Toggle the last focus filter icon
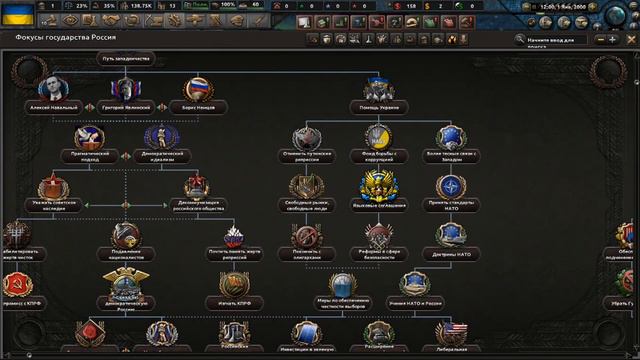This screenshot has height=360, width=640. (464, 39)
